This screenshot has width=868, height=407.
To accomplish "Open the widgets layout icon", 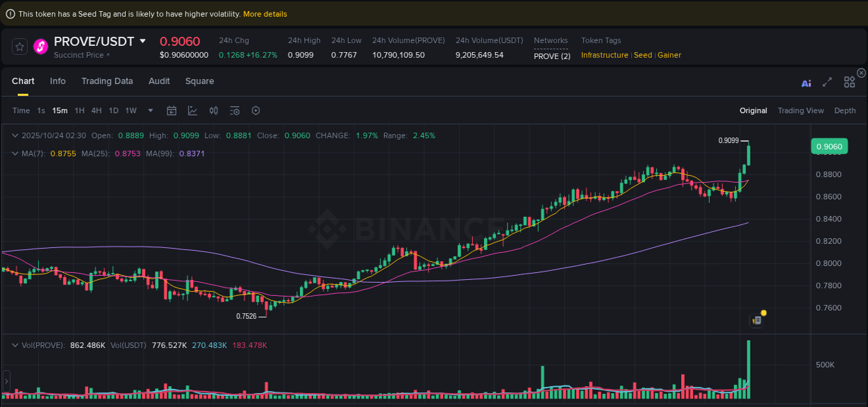I will pyautogui.click(x=849, y=81).
